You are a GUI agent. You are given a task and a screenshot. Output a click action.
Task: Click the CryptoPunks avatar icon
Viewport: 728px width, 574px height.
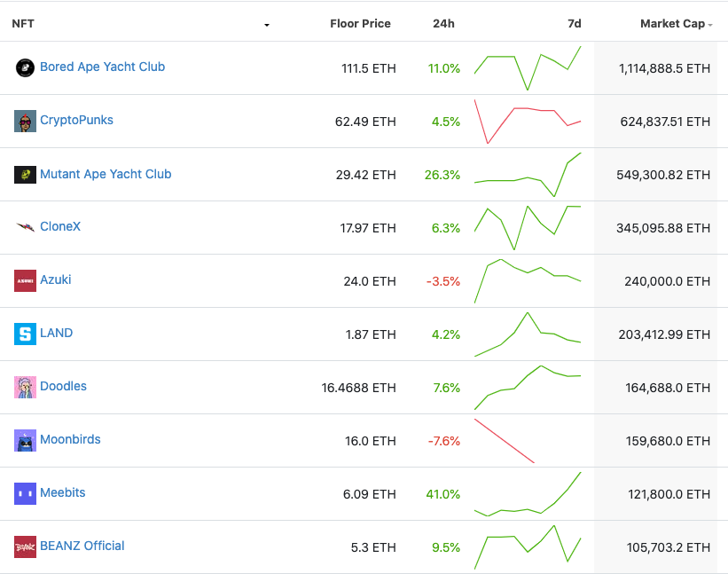[25, 122]
